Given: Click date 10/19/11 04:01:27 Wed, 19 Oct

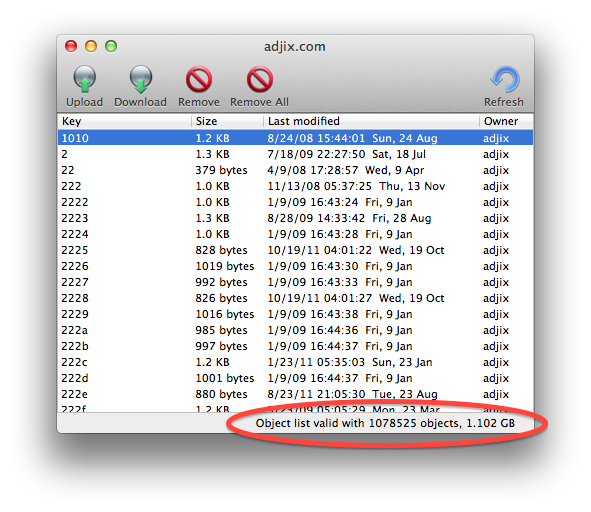Looking at the screenshot, I should pyautogui.click(x=356, y=298).
